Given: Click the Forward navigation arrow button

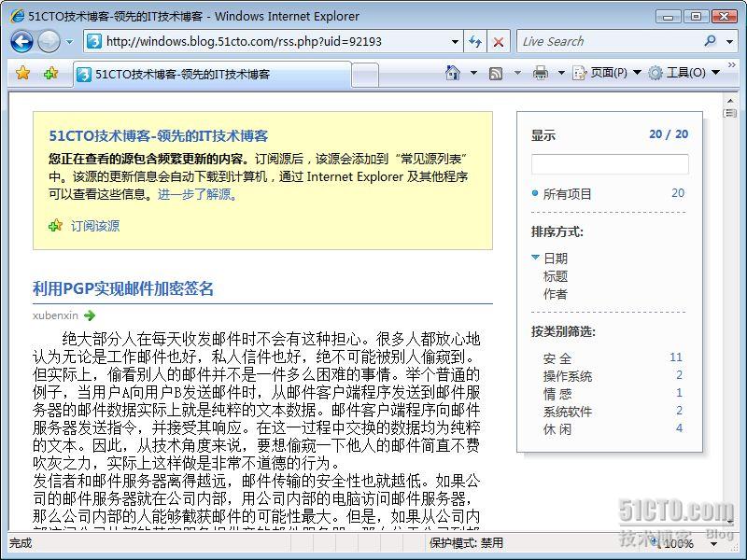Looking at the screenshot, I should point(49,41).
